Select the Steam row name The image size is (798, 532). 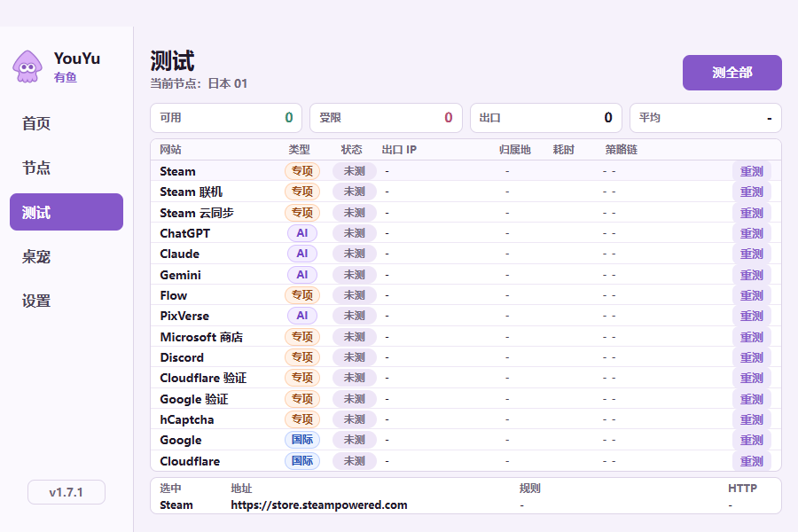(177, 171)
